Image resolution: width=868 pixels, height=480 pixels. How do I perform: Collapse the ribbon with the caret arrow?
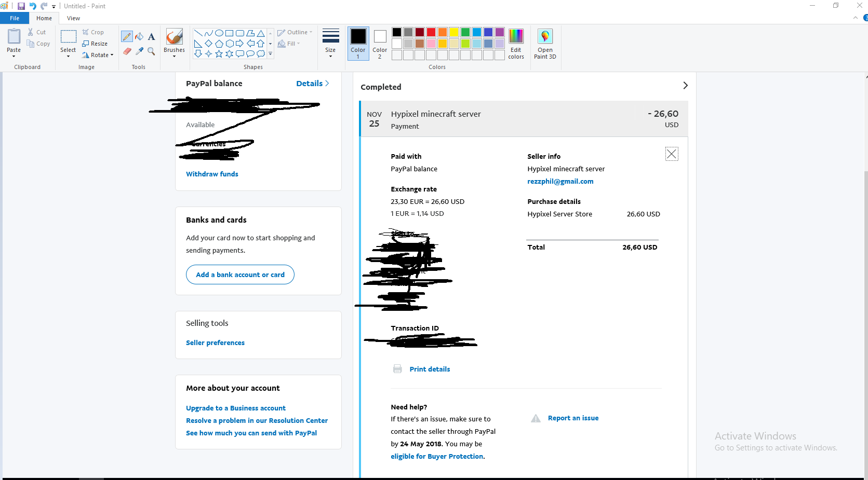tap(856, 18)
